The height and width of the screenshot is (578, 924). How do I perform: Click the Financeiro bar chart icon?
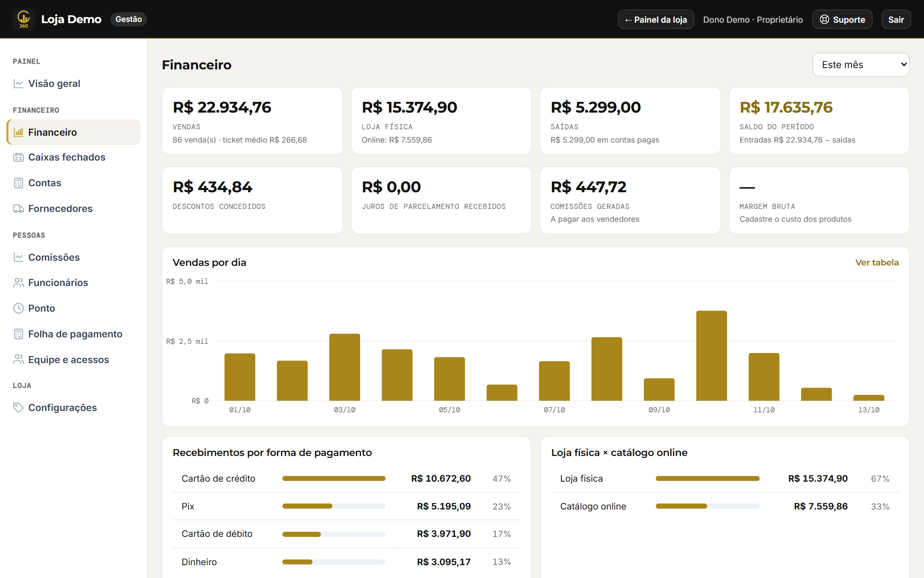pyautogui.click(x=18, y=132)
